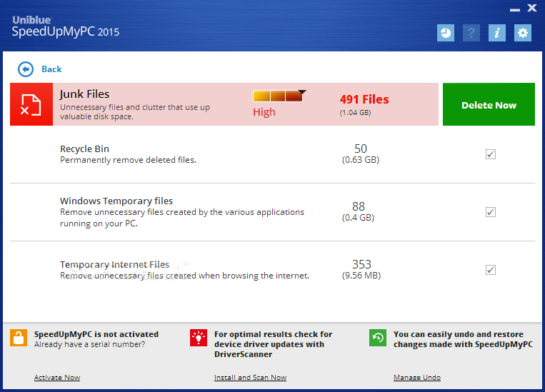
Task: Click the 'Recycle Bin' row title
Action: [x=84, y=149]
